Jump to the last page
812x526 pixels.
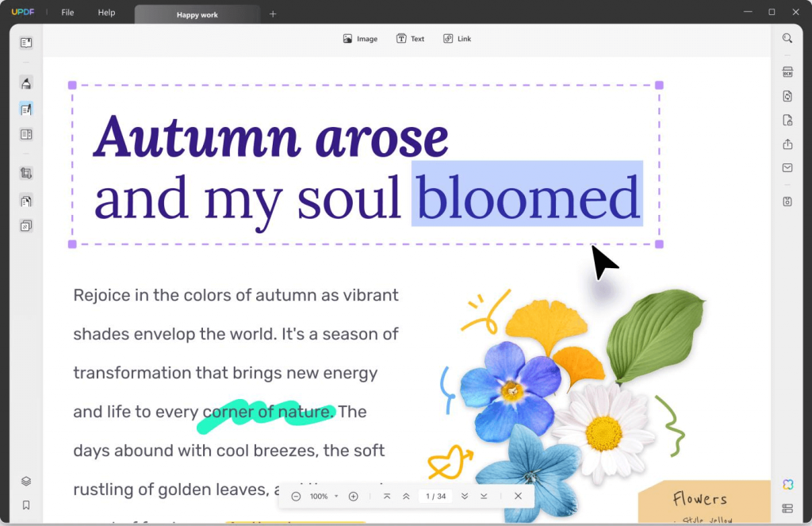coord(484,496)
